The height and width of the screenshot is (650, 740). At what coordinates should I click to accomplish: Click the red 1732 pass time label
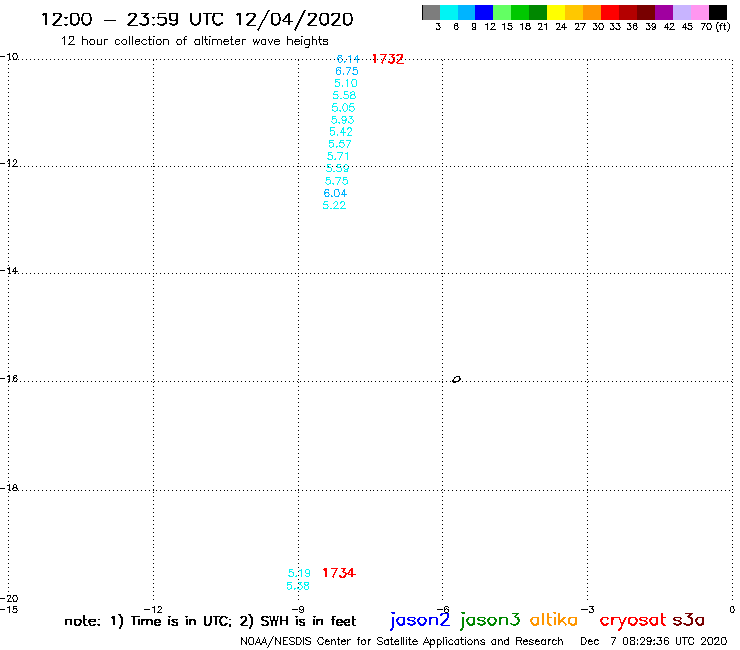point(387,59)
